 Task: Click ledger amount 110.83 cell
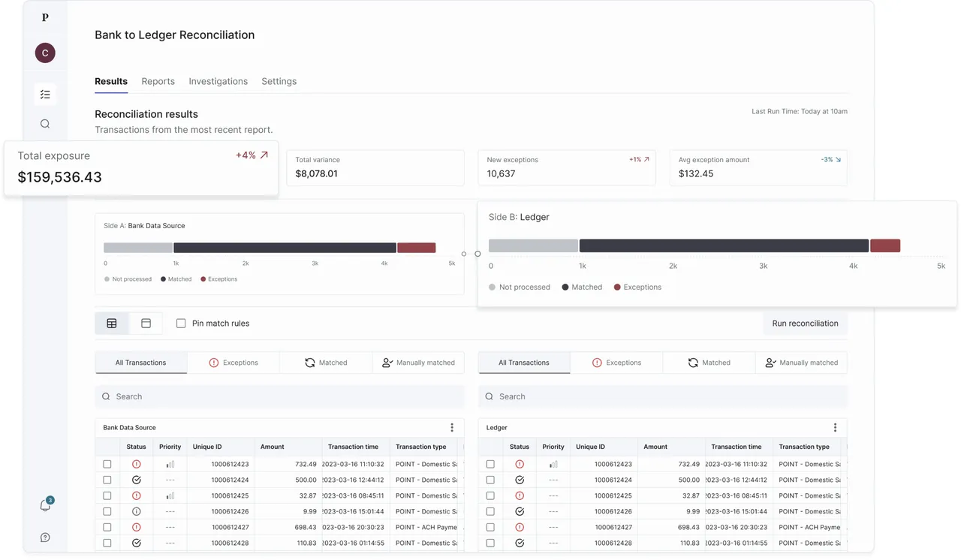tap(671, 543)
